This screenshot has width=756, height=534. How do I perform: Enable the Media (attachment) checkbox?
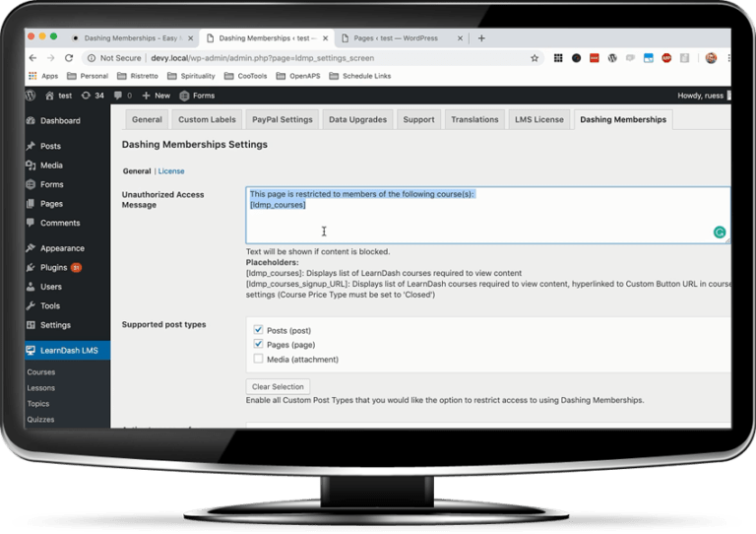click(x=258, y=359)
